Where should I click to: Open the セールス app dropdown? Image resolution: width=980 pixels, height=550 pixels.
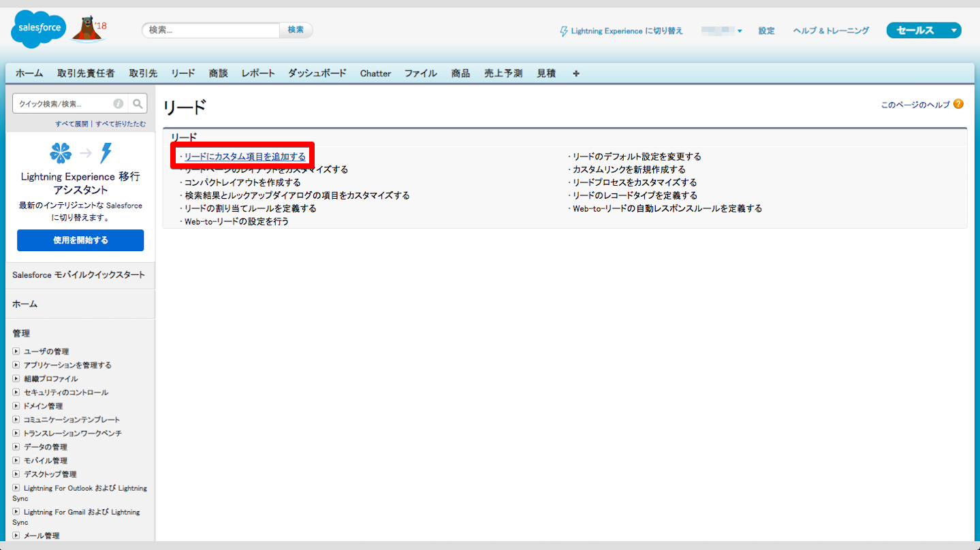(x=923, y=31)
